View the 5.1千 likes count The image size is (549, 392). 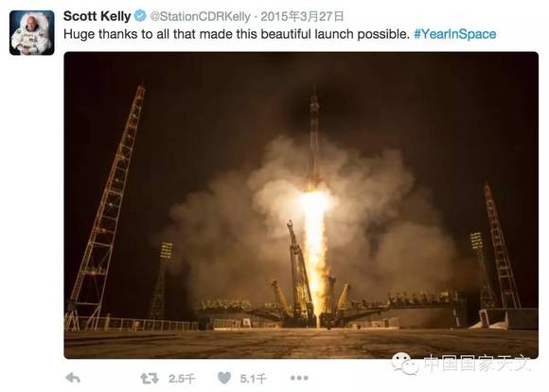tap(253, 379)
